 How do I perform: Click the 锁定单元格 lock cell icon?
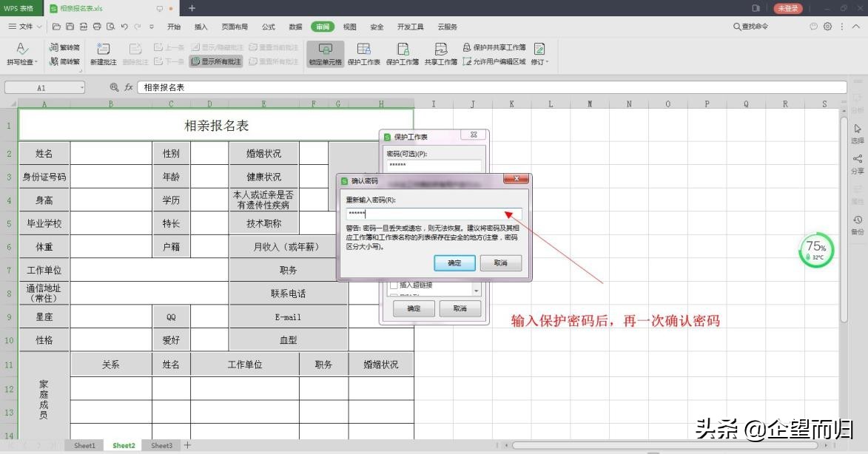tap(326, 54)
